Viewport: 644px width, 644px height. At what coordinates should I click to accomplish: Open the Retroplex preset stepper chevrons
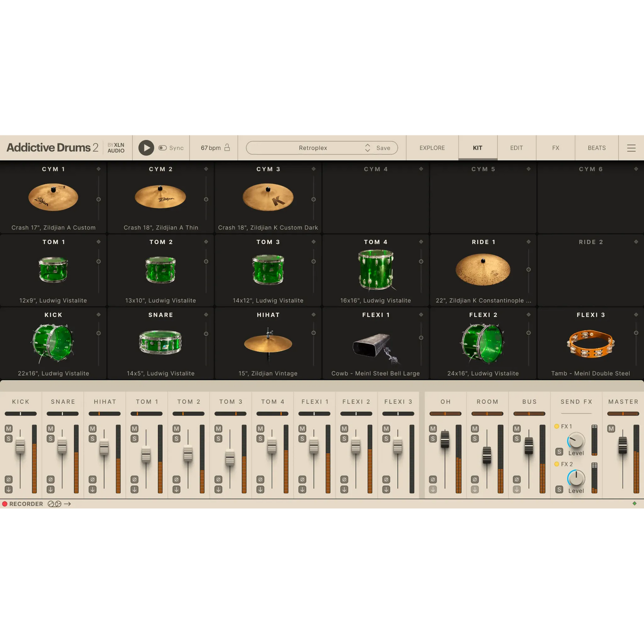367,148
